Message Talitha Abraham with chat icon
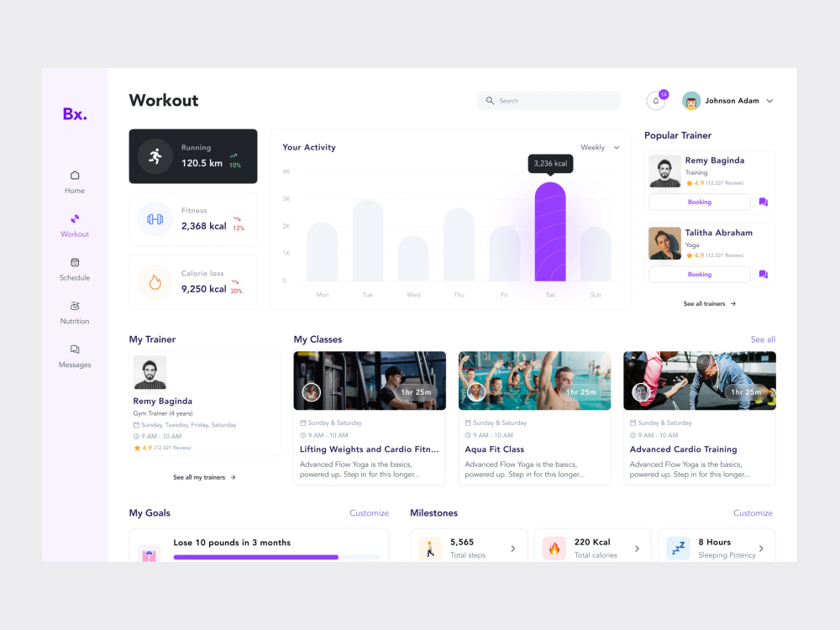This screenshot has width=840, height=630. pyautogui.click(x=764, y=275)
